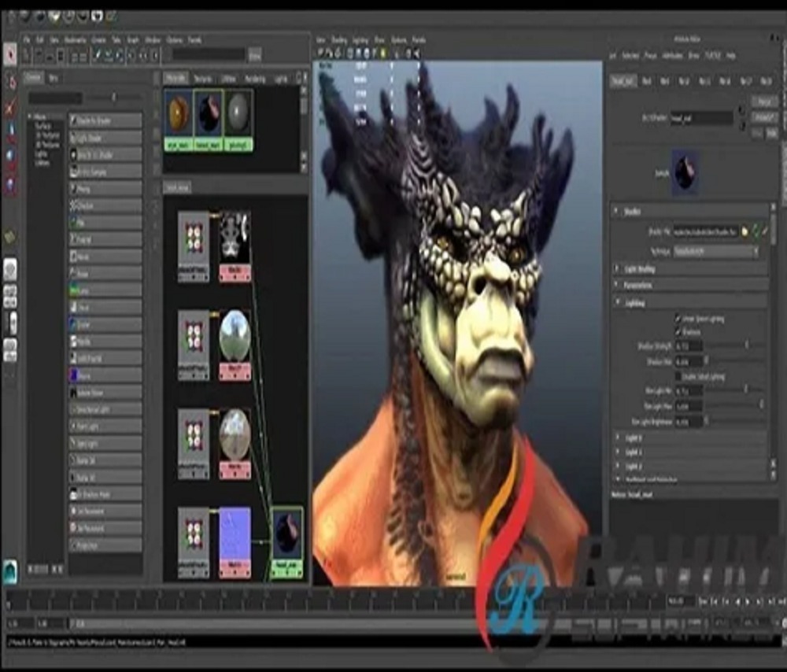
Task: Click the output connections icon in Hypershade
Action: 154,55
